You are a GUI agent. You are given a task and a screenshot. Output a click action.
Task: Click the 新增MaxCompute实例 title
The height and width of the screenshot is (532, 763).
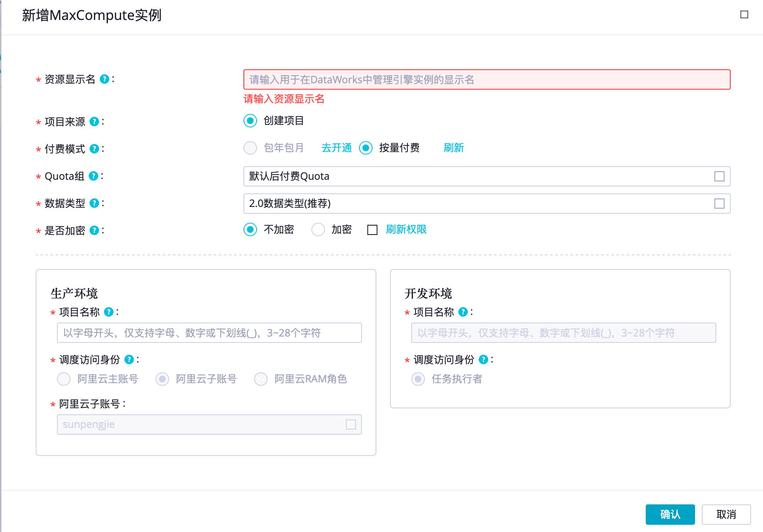(92, 15)
